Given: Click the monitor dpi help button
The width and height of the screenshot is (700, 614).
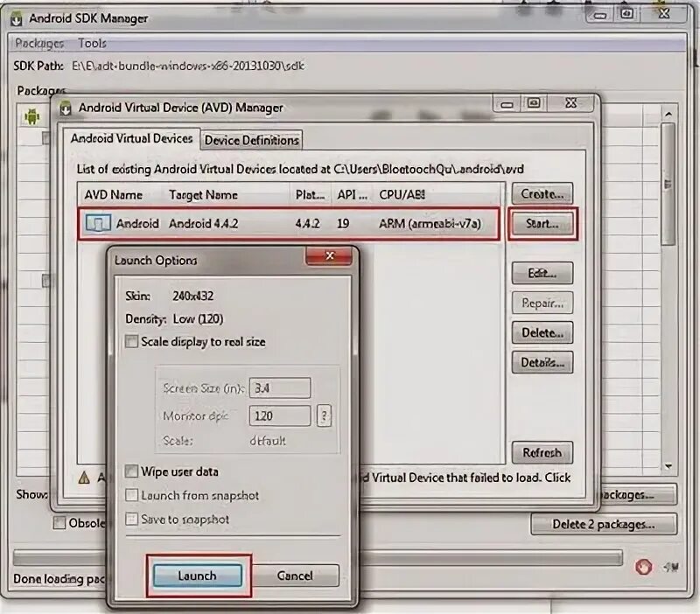Looking at the screenshot, I should (324, 415).
